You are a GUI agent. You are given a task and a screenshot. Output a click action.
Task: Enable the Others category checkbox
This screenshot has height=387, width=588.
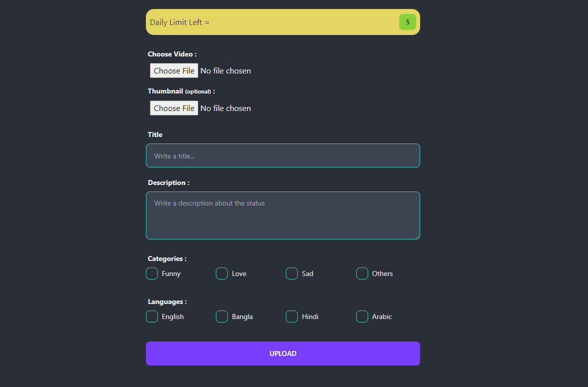tap(362, 273)
